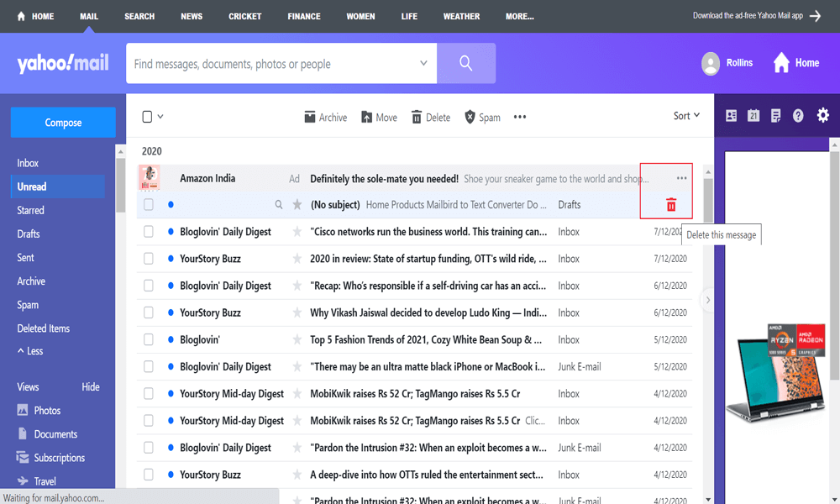
Task: Collapse folders with the Less toggle
Action: point(30,351)
